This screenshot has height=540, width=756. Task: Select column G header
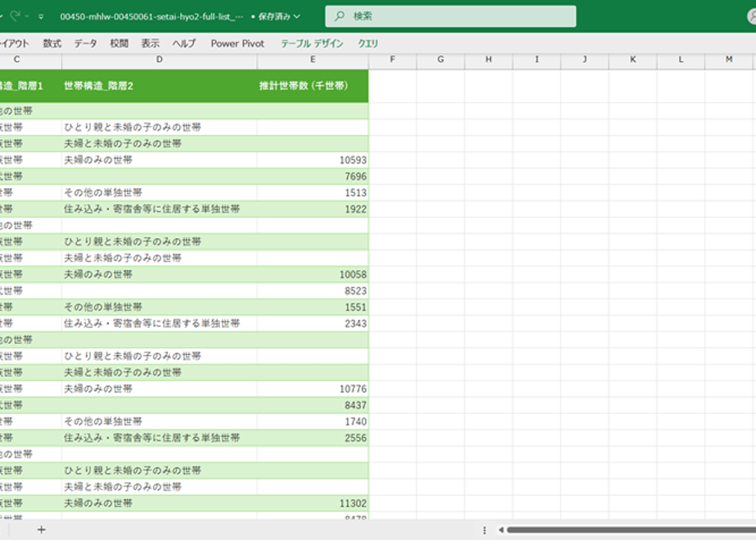pyautogui.click(x=441, y=59)
